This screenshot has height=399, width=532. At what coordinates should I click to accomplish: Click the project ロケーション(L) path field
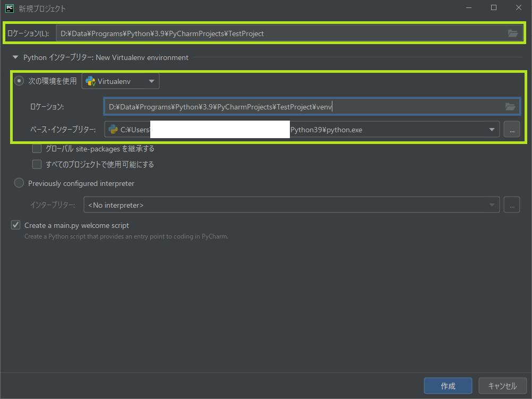pyautogui.click(x=289, y=33)
